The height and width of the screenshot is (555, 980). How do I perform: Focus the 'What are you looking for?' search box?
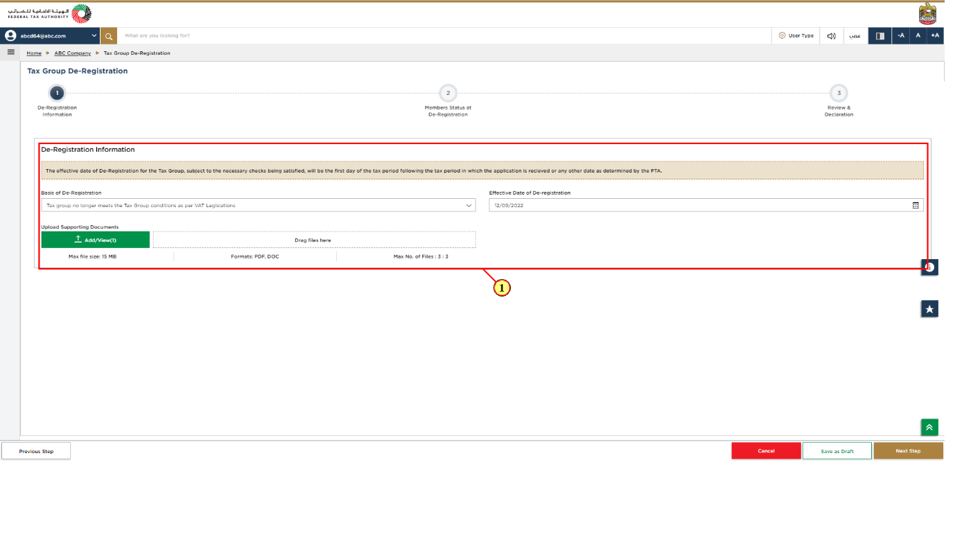(x=444, y=36)
